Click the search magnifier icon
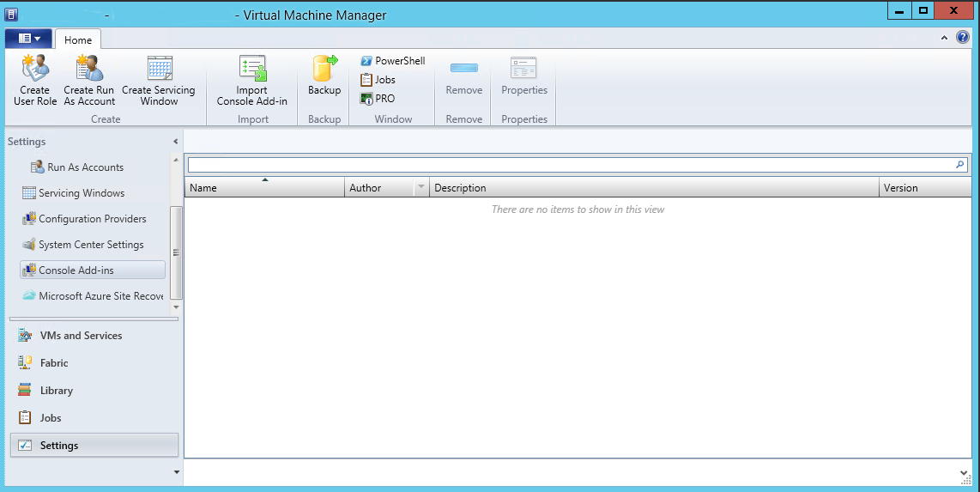980x492 pixels. [x=960, y=164]
